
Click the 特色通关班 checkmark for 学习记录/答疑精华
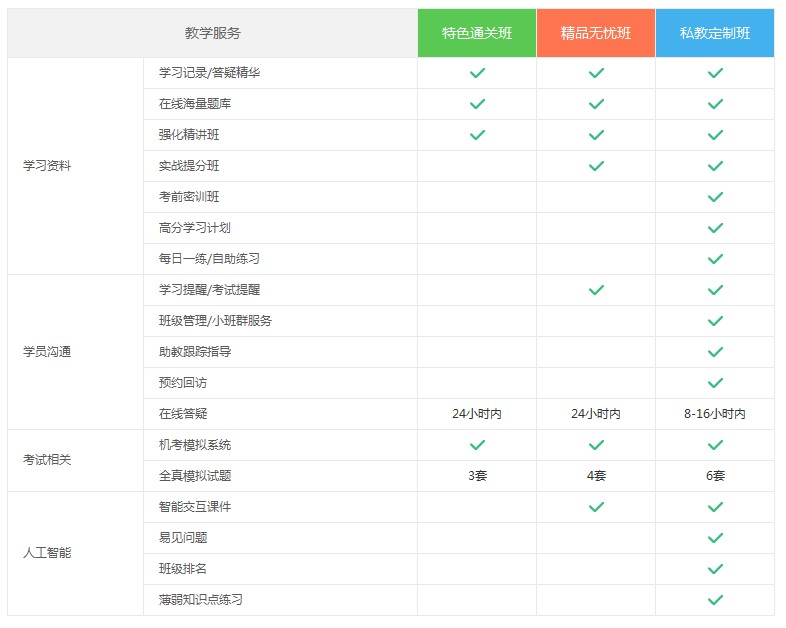(477, 73)
